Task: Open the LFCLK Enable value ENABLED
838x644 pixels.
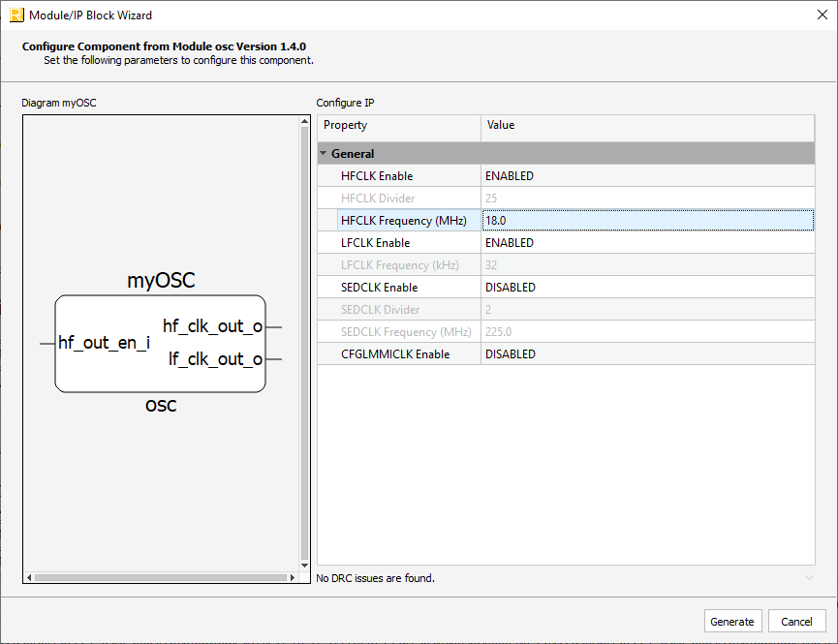Action: coord(648,243)
